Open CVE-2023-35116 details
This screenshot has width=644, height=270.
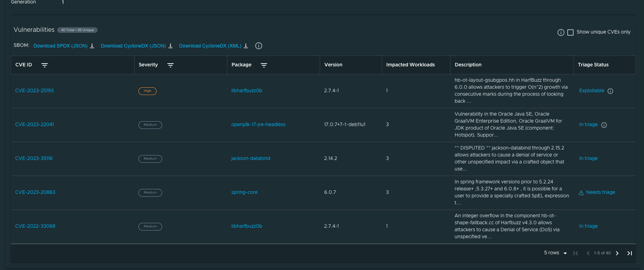pyautogui.click(x=34, y=158)
